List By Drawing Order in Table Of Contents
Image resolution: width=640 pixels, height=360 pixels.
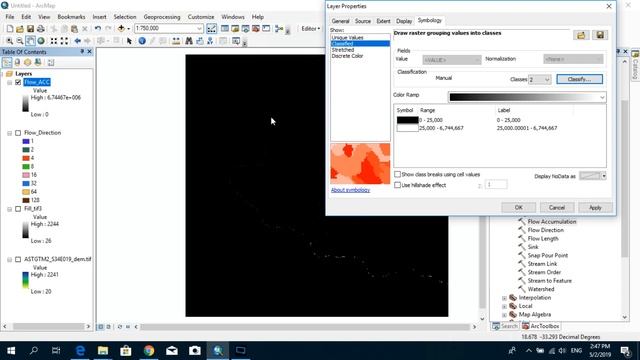pos(7,62)
